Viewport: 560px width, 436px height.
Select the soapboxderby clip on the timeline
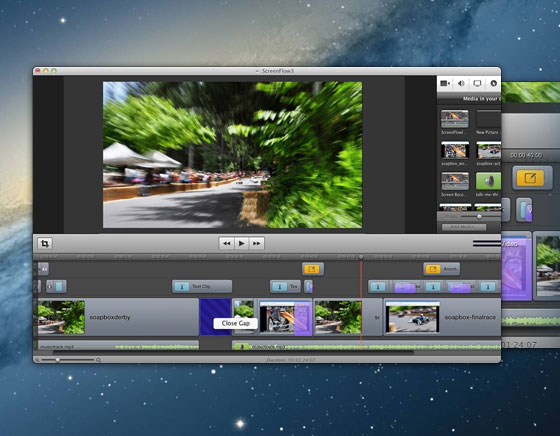coord(118,317)
